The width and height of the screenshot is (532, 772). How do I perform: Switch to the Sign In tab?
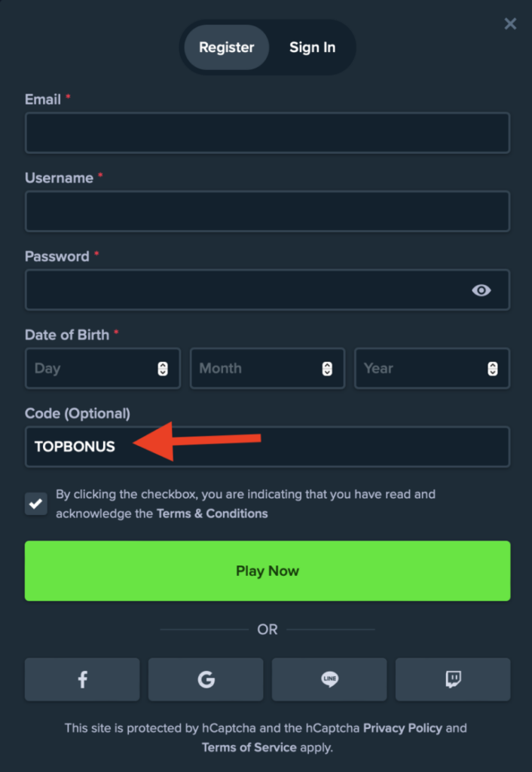pyautogui.click(x=312, y=47)
